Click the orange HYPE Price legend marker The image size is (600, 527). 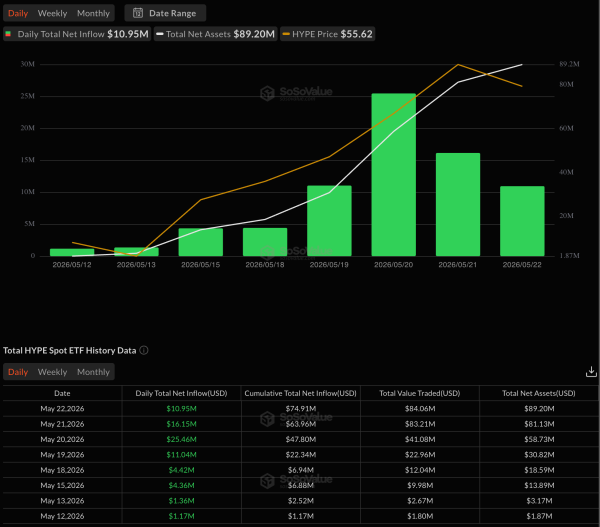pyautogui.click(x=286, y=34)
